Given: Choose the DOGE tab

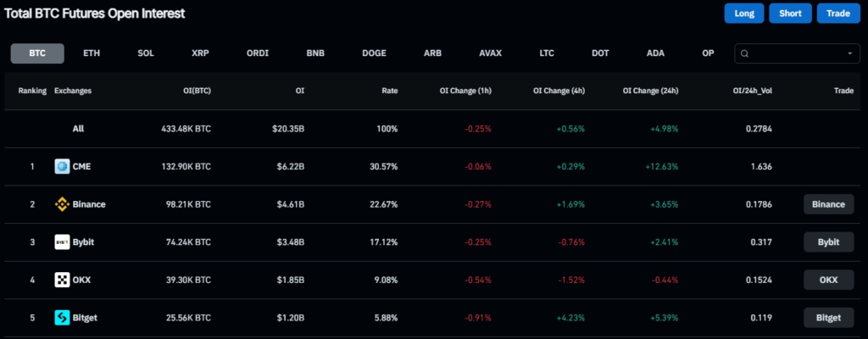Looking at the screenshot, I should (x=374, y=53).
